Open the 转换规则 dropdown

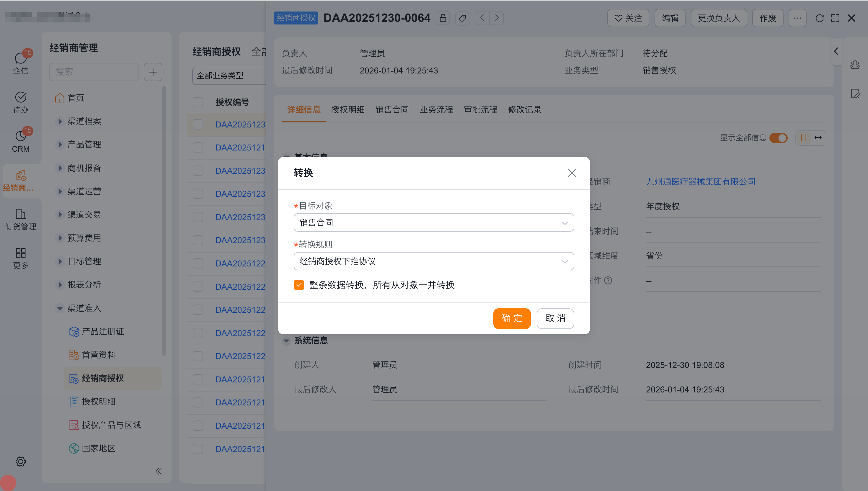[x=433, y=261]
